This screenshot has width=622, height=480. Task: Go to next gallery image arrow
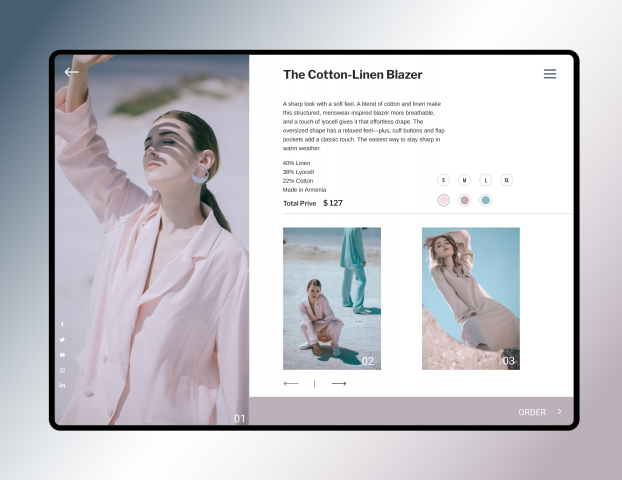click(339, 384)
